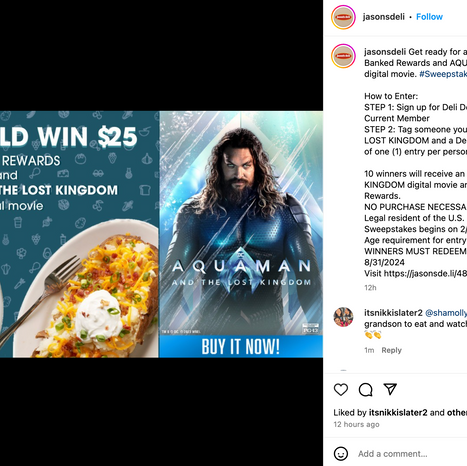Share the post via paper plane icon
The height and width of the screenshot is (466, 467).
point(390,389)
